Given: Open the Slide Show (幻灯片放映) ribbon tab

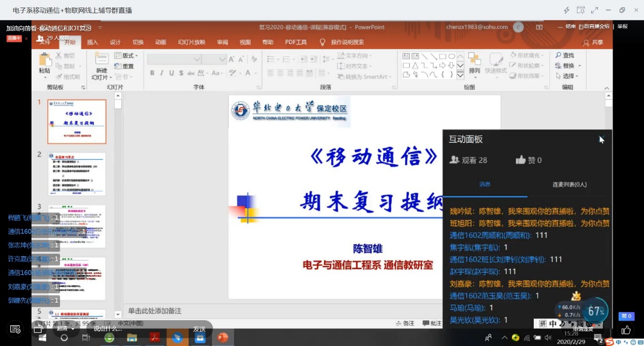Looking at the screenshot, I should [191, 43].
